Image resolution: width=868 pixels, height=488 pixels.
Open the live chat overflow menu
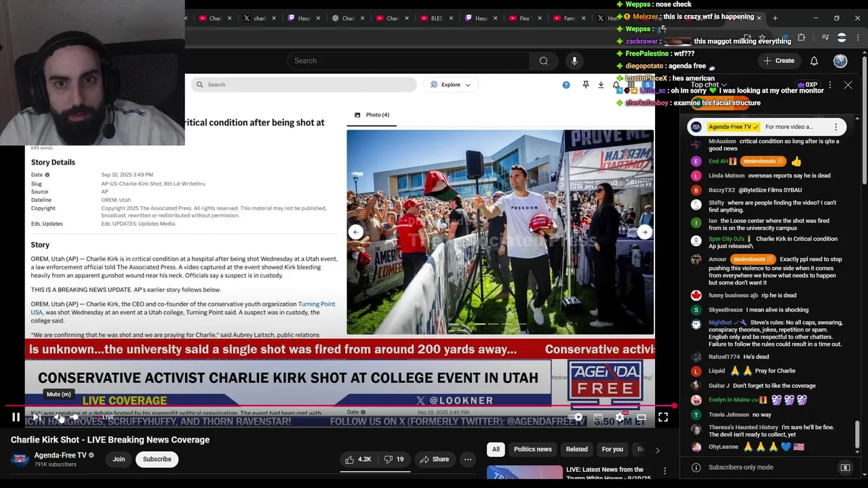(x=829, y=85)
